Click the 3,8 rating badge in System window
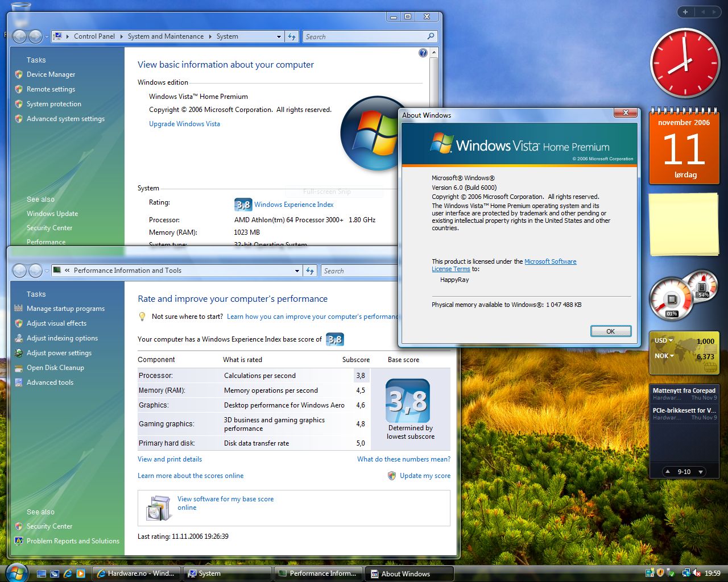This screenshot has width=728, height=582. click(243, 205)
